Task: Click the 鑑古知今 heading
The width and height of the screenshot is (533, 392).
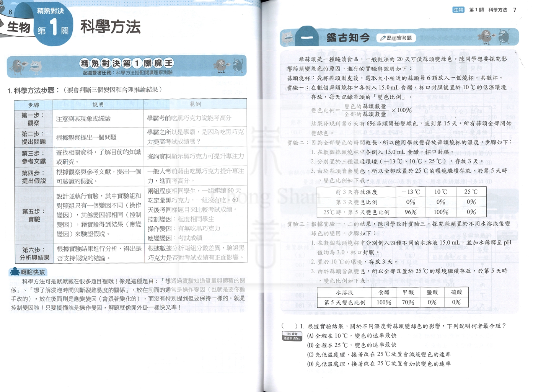Action: click(x=348, y=38)
